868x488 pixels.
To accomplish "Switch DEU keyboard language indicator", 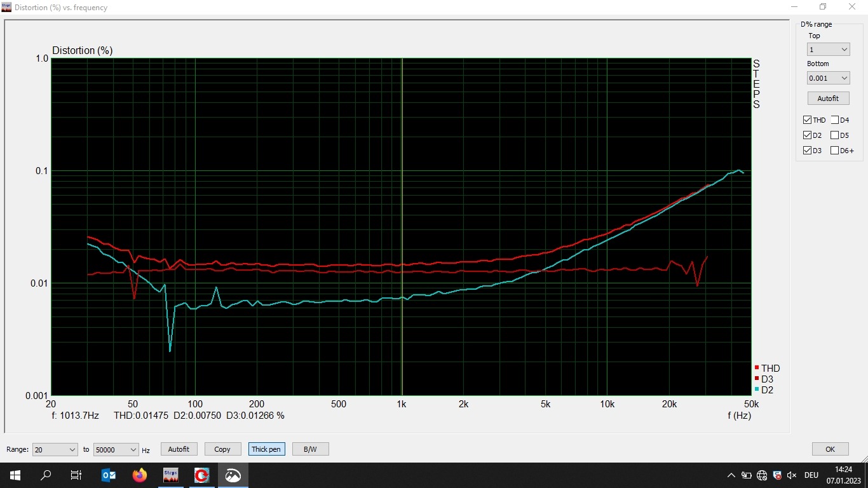I will pos(811,475).
